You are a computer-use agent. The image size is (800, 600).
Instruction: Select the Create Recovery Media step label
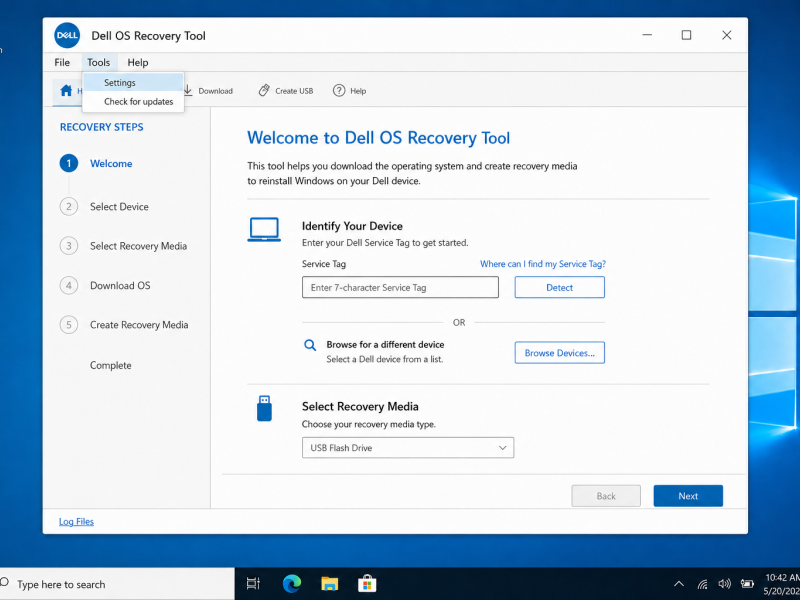click(x=139, y=324)
